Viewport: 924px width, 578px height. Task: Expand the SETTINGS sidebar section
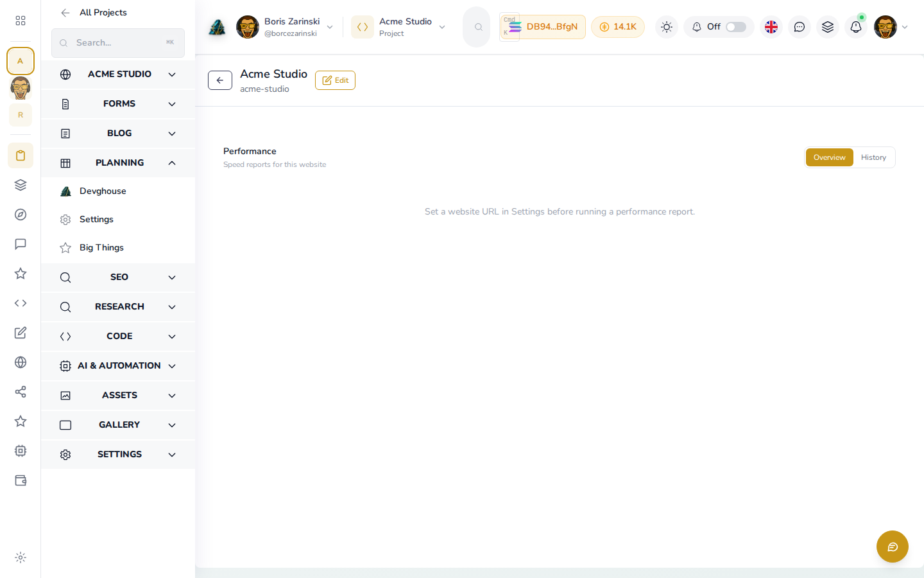[x=118, y=455]
